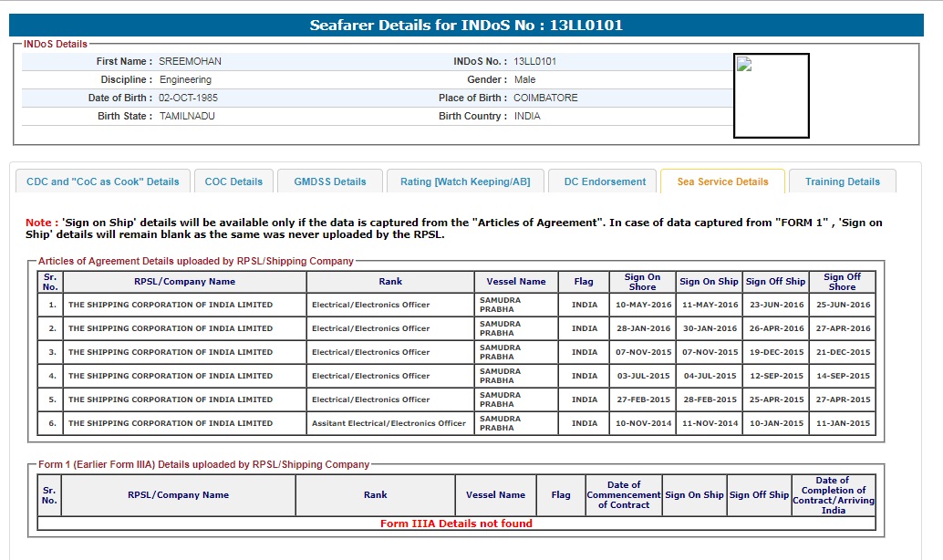Click the Date of Birth value 02-OCT-1985
943x560 pixels.
(189, 98)
